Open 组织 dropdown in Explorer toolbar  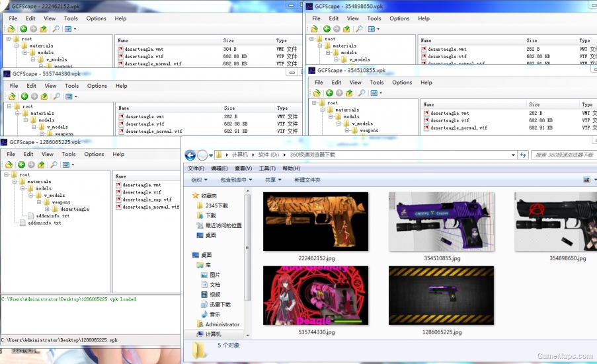click(199, 180)
